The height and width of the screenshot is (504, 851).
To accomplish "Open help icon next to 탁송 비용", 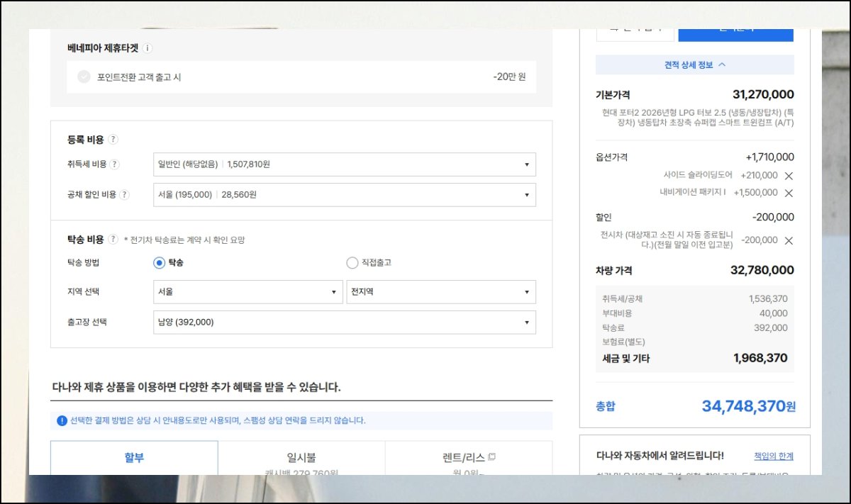I will (x=113, y=240).
